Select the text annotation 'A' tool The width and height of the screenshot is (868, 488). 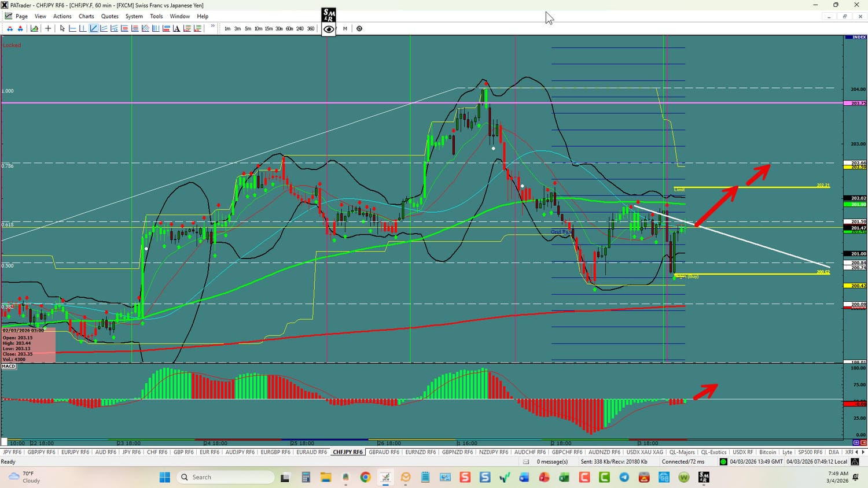click(x=176, y=28)
